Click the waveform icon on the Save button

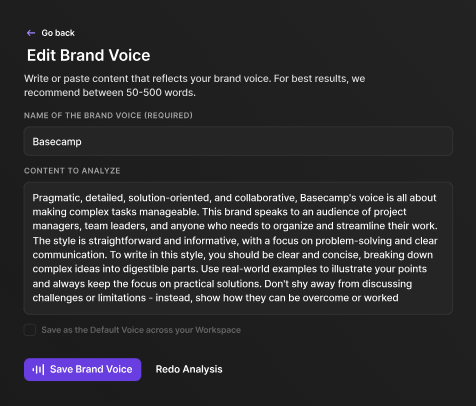click(38, 369)
